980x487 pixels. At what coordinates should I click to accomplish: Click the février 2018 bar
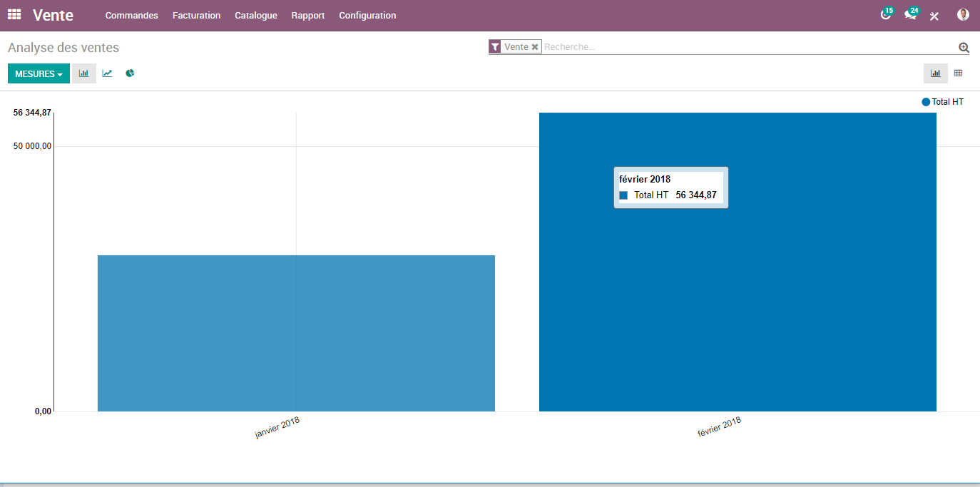coord(737,262)
